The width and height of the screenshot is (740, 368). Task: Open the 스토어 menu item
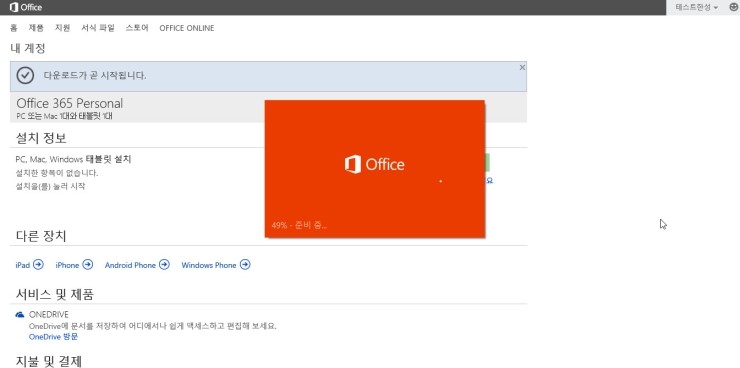pos(137,28)
